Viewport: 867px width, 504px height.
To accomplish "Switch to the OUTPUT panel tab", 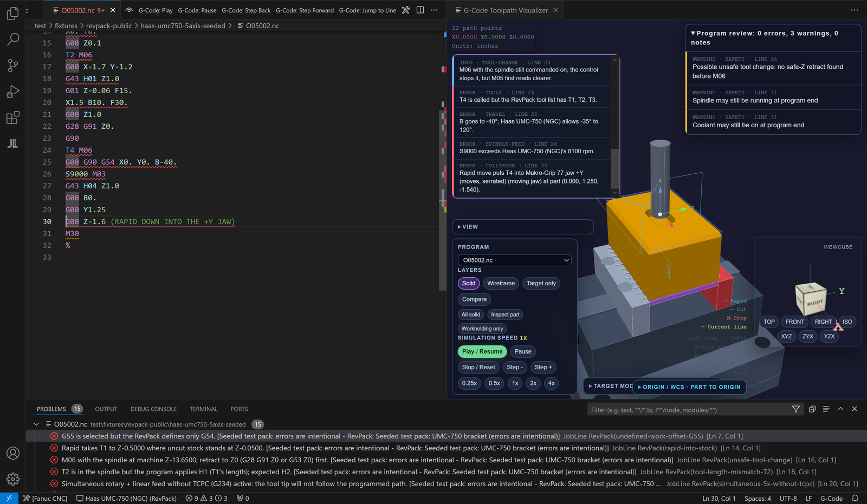I will point(106,409).
